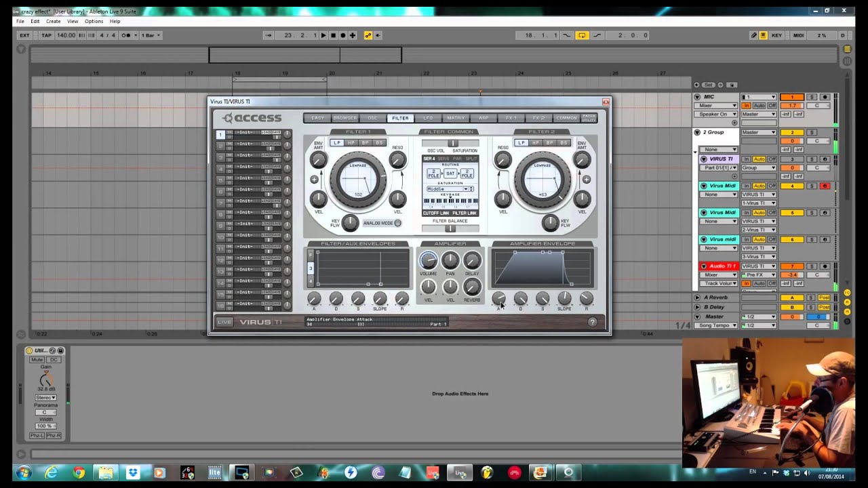Click the plus button beside Filter 1

(314, 180)
